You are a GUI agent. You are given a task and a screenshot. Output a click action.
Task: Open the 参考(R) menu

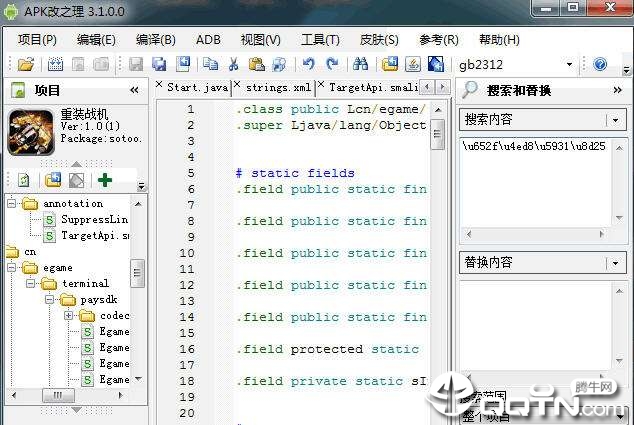[x=438, y=40]
